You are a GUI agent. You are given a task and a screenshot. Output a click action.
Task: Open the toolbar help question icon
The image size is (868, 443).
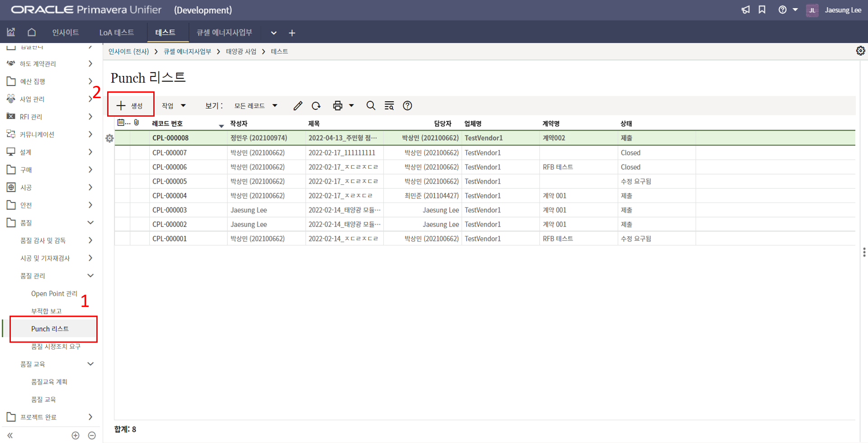click(x=407, y=106)
